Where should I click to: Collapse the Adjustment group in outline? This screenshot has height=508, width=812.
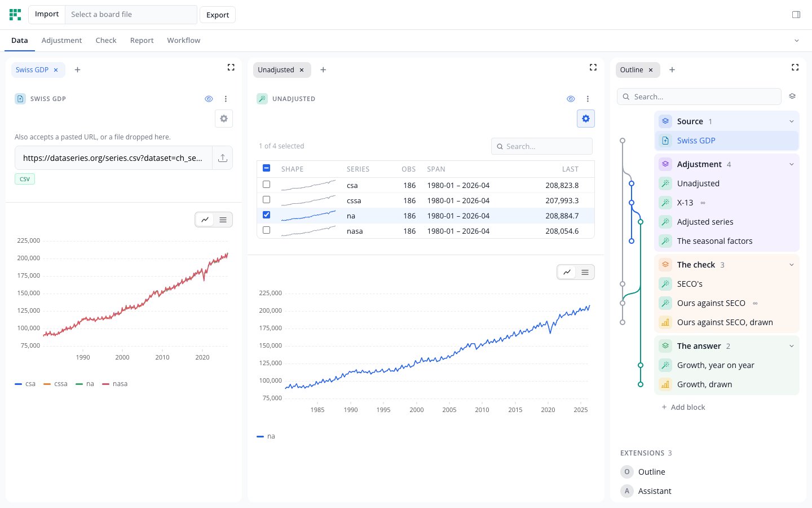pyautogui.click(x=792, y=164)
